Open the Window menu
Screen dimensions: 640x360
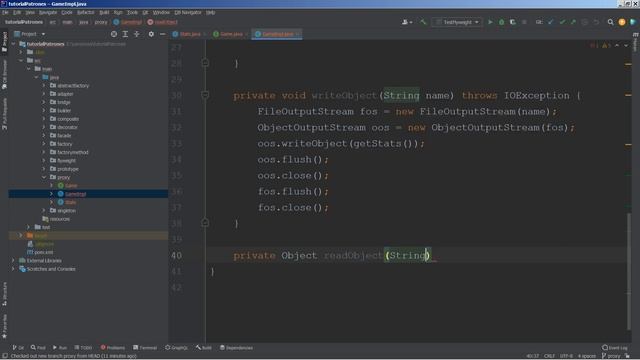[x=161, y=13]
